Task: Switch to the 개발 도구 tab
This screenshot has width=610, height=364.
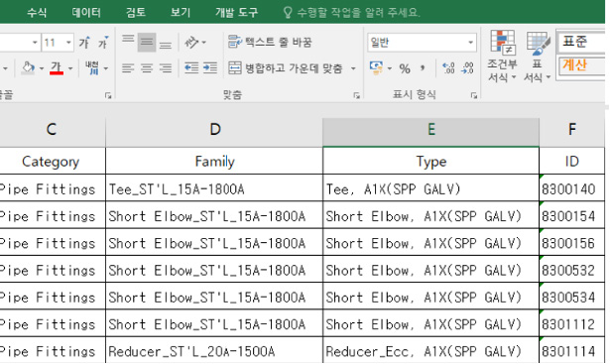Action: [x=236, y=13]
